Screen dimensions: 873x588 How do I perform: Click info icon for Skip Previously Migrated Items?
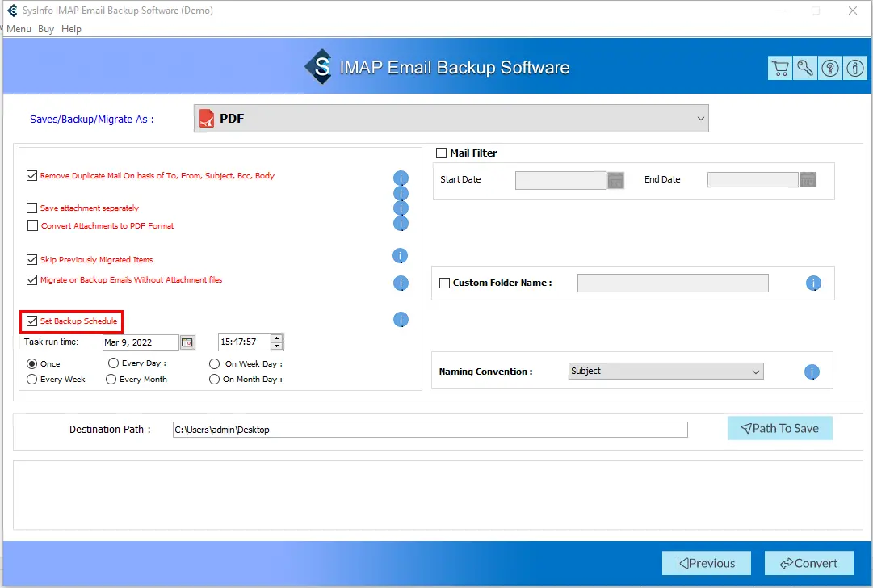pos(400,256)
